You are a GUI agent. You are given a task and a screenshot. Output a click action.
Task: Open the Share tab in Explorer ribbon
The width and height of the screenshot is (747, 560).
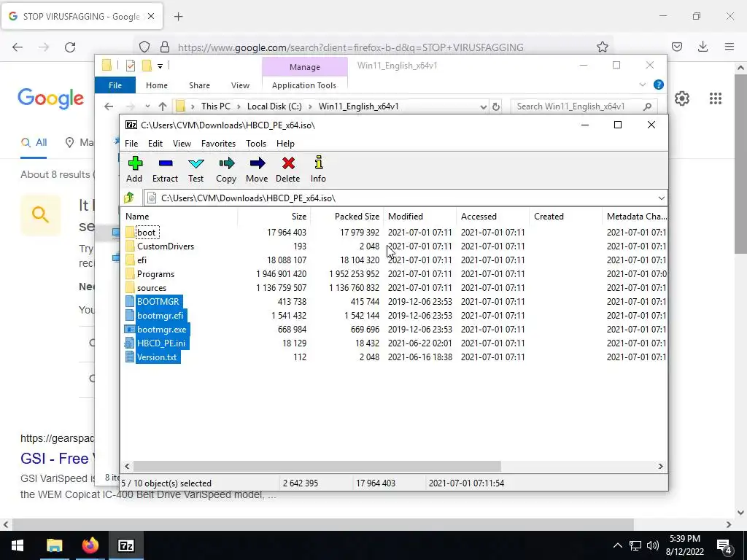199,85
